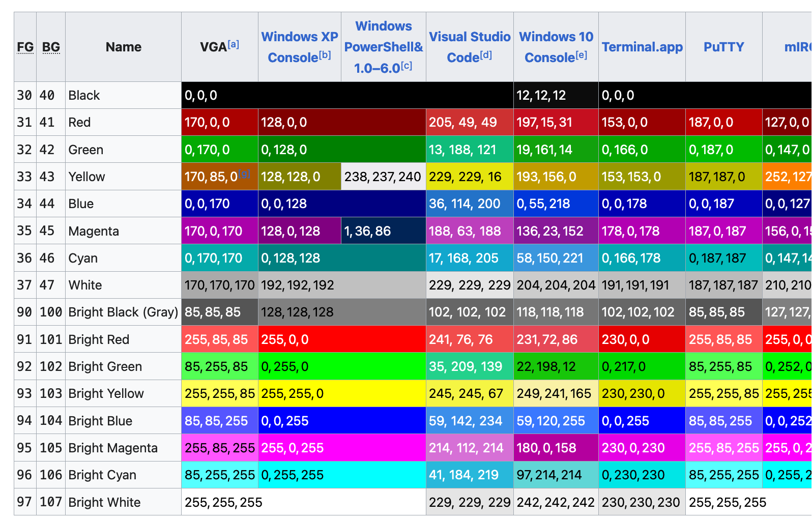812x519 pixels.
Task: Select the VGA Red swatch 170, 0, 0
Action: 220,122
